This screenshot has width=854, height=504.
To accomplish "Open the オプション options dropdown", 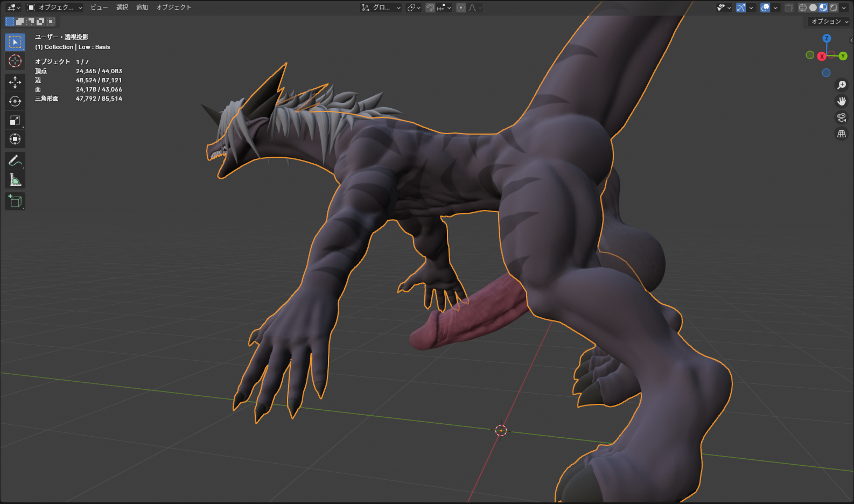I will (x=829, y=22).
